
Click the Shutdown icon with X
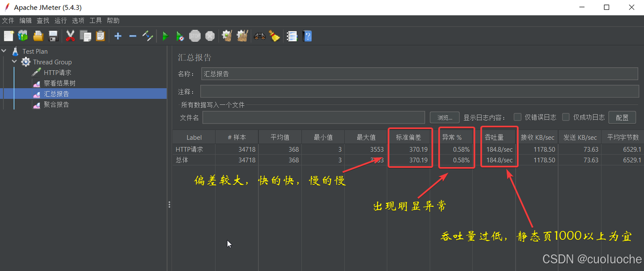click(x=210, y=36)
